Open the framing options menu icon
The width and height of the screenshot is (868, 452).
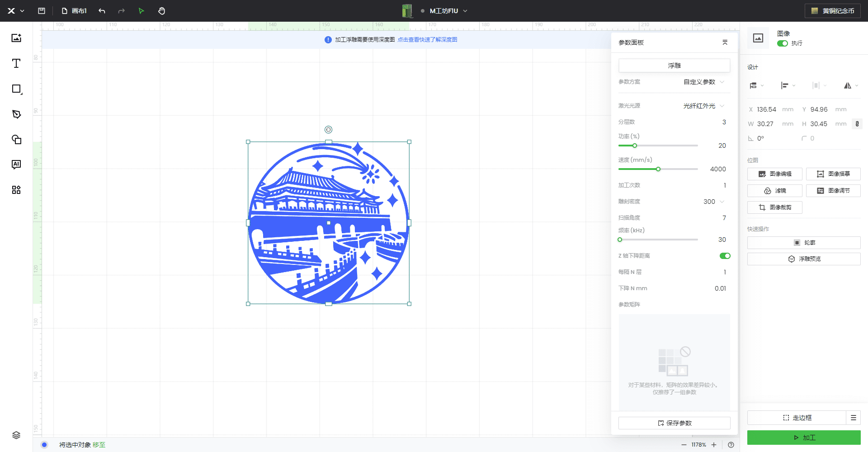(853, 418)
